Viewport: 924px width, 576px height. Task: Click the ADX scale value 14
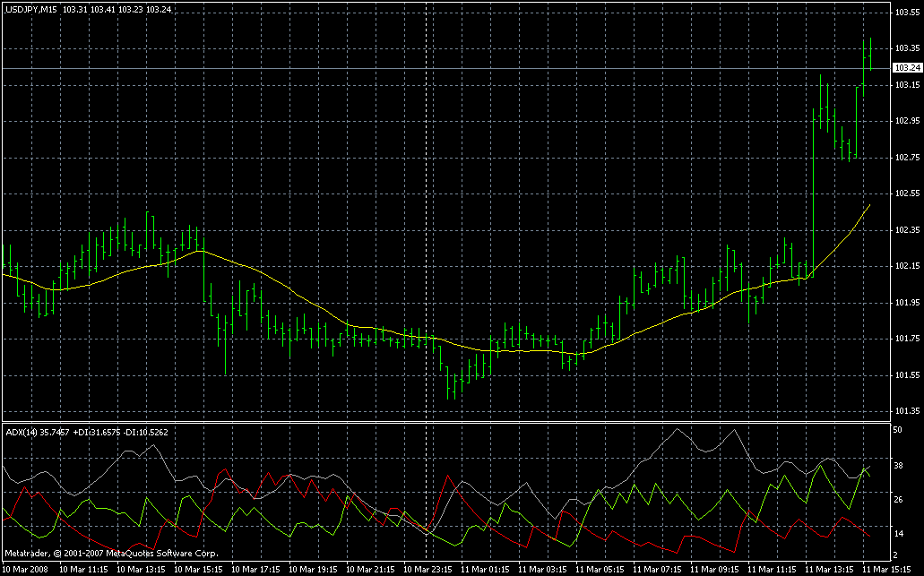pyautogui.click(x=898, y=533)
